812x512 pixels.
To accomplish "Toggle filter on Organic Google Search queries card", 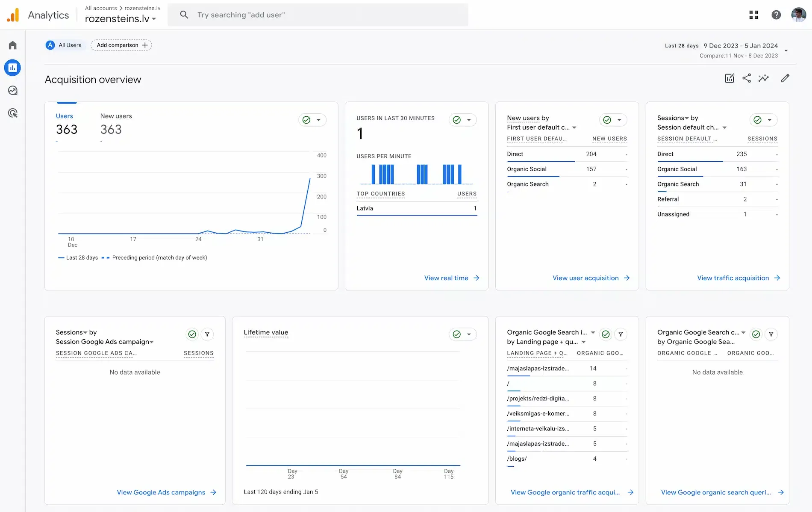I will pyautogui.click(x=771, y=334).
